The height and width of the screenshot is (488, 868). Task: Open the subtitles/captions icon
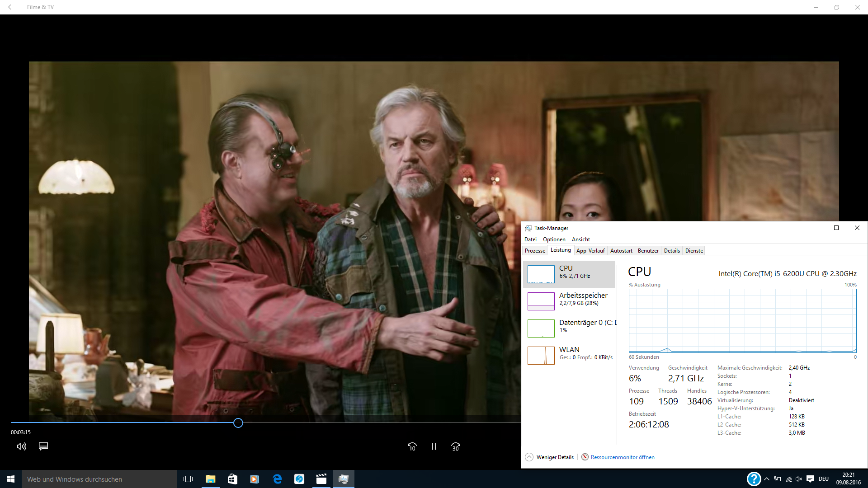[x=43, y=446]
